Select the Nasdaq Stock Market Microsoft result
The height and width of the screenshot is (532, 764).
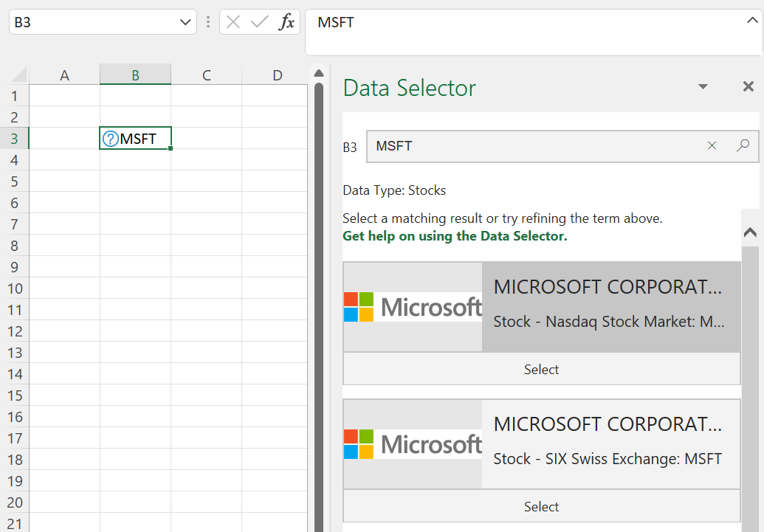(541, 369)
